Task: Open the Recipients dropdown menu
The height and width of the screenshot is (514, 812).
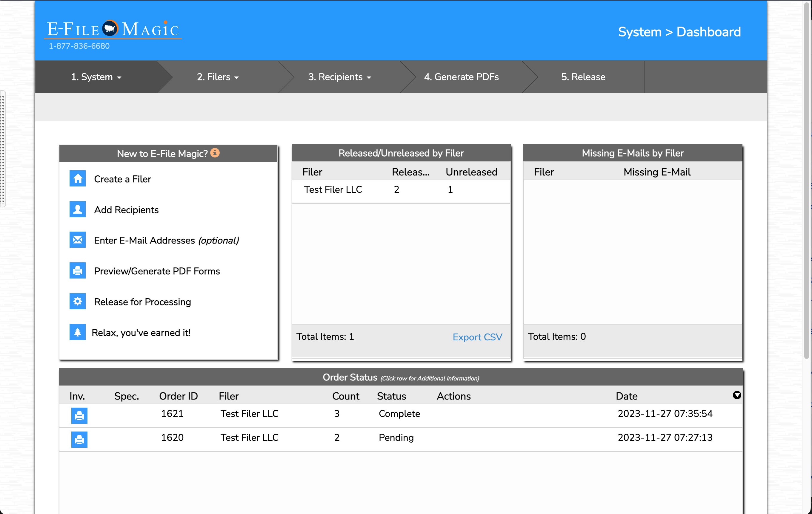Action: coord(339,77)
